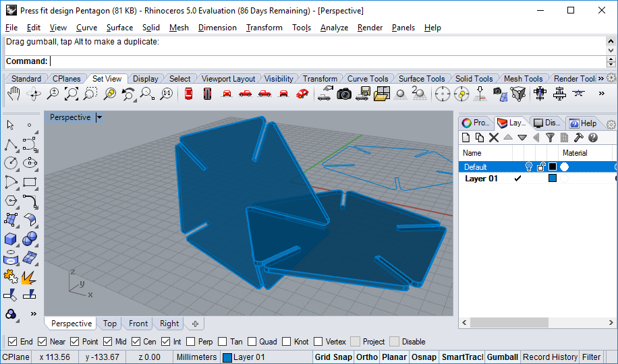Select the Box solid tool
This screenshot has height=364, width=618.
(11, 239)
